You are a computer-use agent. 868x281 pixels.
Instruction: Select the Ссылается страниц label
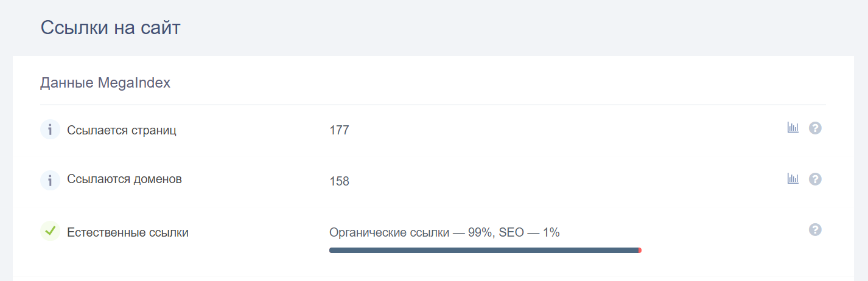122,130
